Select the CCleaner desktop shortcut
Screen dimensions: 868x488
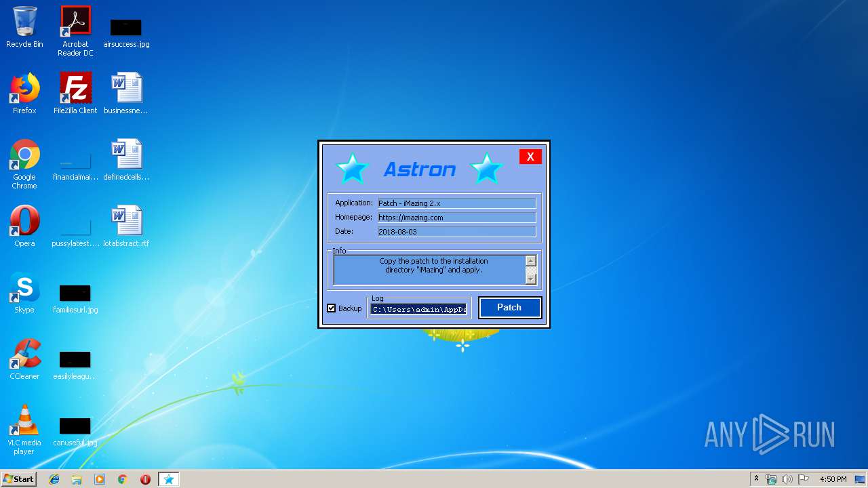click(x=24, y=359)
